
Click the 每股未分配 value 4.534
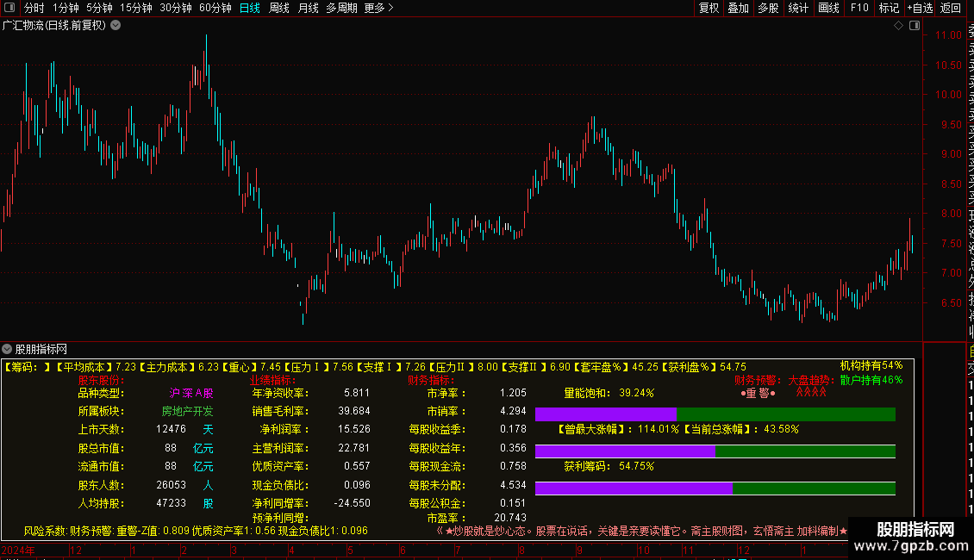click(513, 485)
